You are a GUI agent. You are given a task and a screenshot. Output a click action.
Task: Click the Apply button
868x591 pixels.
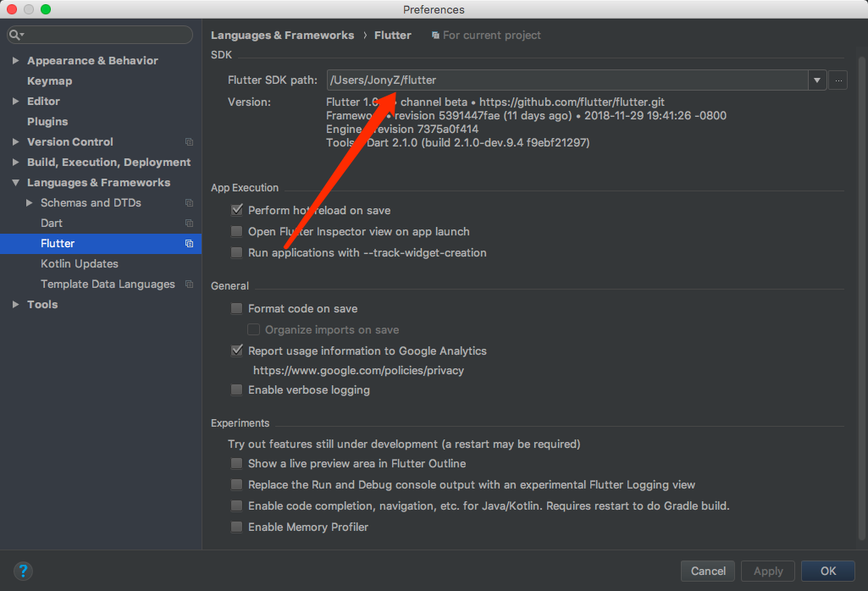[768, 571]
